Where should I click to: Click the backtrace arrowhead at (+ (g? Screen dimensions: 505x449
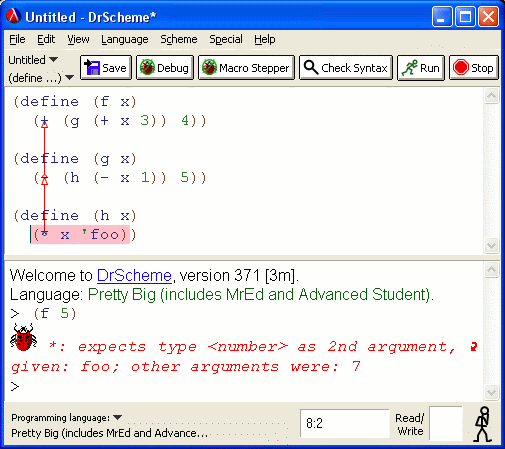coord(44,124)
